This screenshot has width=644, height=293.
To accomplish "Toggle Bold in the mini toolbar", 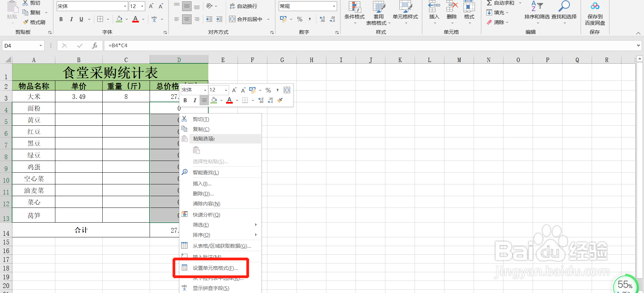I will tap(185, 100).
